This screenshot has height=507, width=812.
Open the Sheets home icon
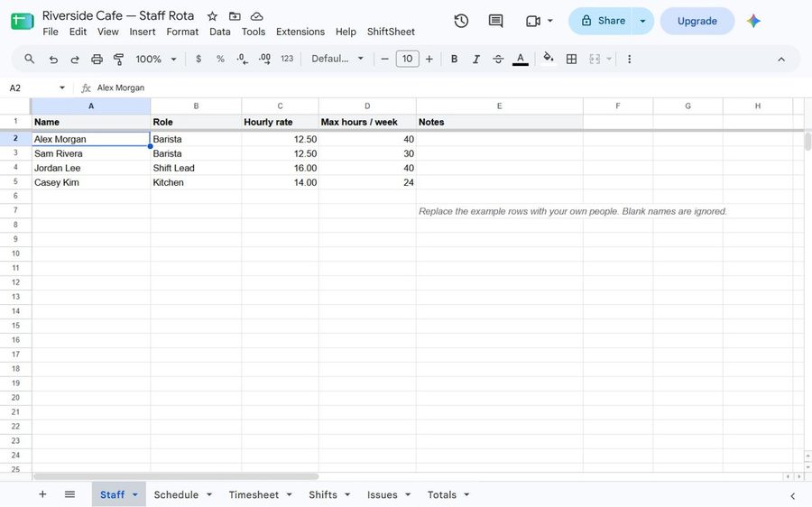pyautogui.click(x=22, y=22)
